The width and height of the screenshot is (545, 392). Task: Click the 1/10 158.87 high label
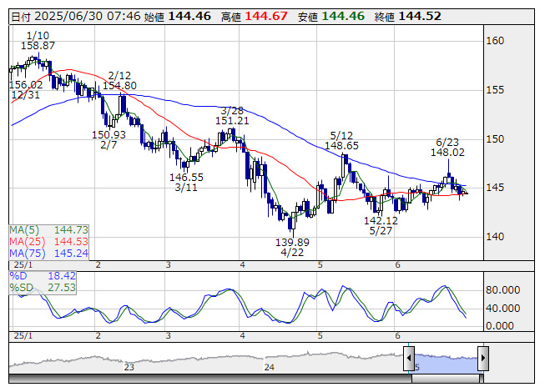[38, 40]
